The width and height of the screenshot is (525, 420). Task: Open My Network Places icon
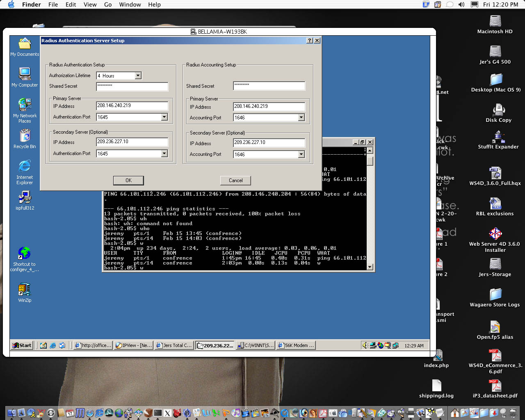tap(25, 105)
